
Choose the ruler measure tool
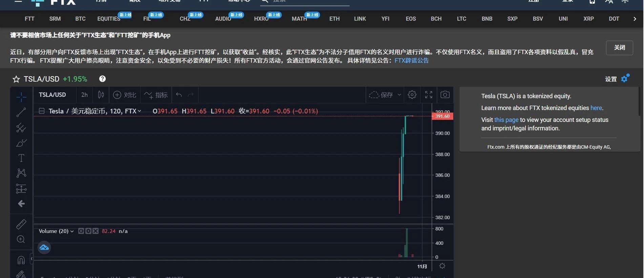pos(21,224)
